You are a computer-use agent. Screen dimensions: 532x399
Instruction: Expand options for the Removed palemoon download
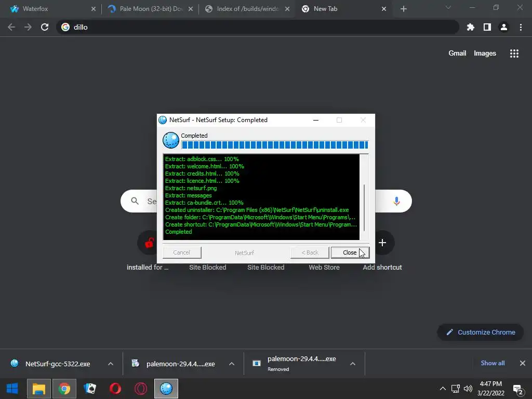pos(353,364)
